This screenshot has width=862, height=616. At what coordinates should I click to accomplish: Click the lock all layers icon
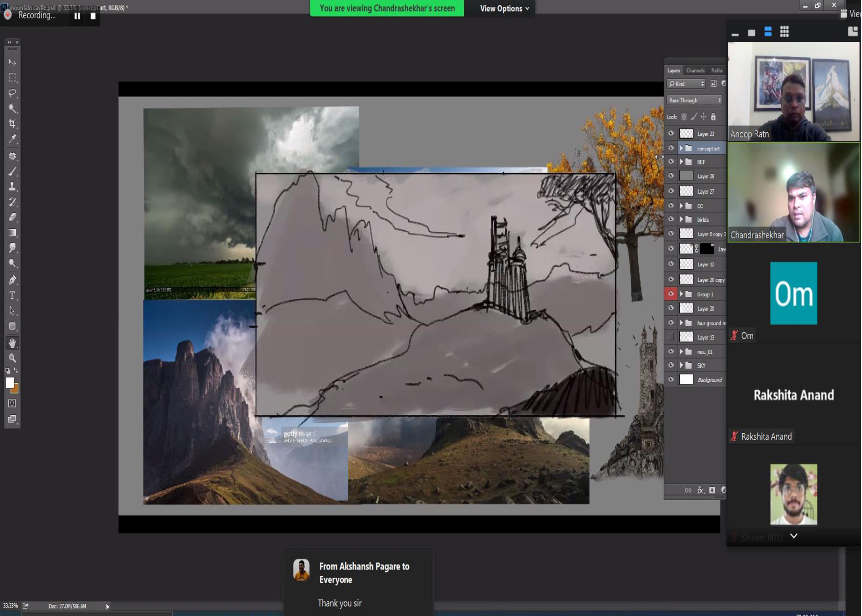pyautogui.click(x=713, y=117)
